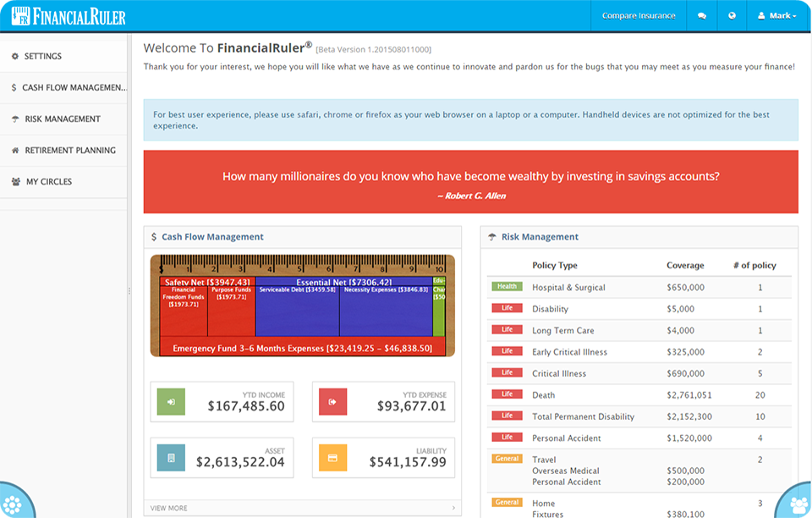812x518 pixels.
Task: Open Settings in the sidebar
Action: coord(63,57)
